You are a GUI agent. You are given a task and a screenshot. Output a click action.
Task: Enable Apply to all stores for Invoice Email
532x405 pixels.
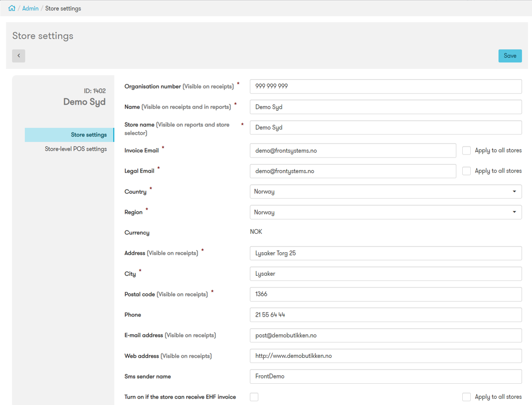pos(466,150)
